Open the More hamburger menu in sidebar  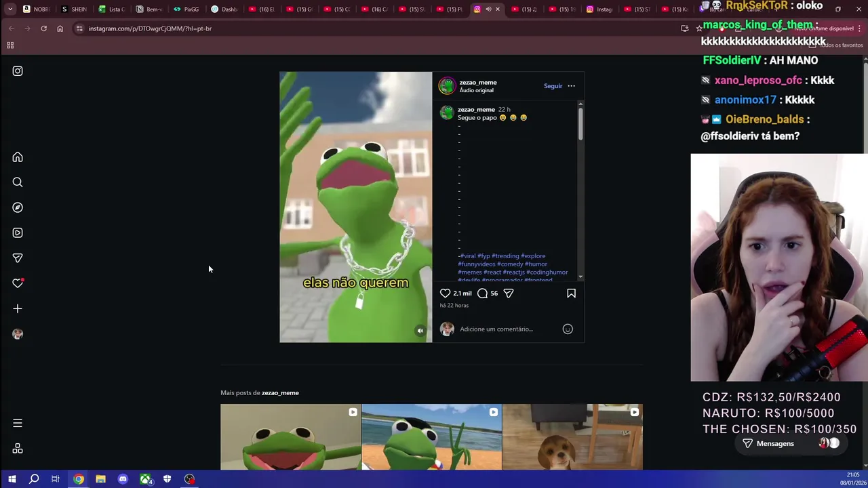[18, 423]
